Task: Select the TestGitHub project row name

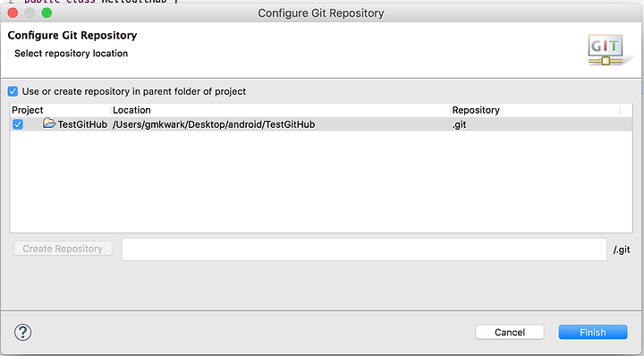Action: [82, 124]
